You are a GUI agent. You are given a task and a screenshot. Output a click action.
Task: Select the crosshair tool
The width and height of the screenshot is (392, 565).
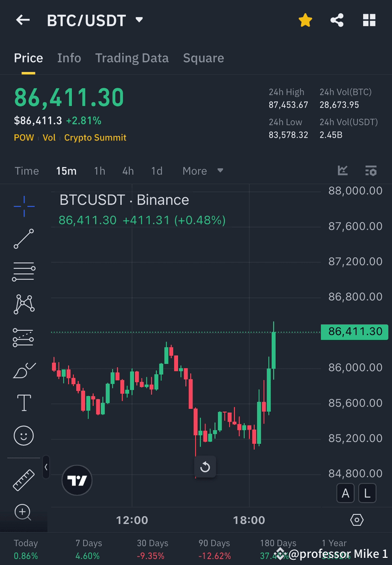coord(24,206)
